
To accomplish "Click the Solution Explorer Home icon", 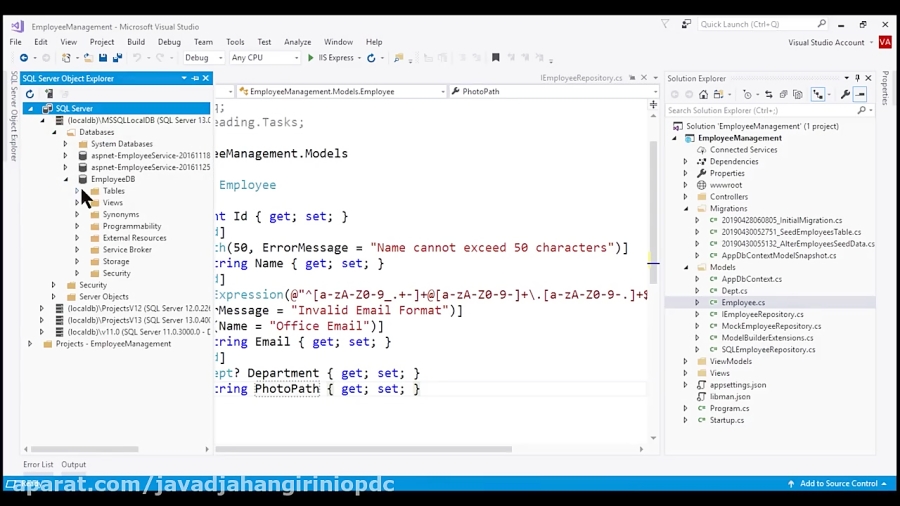I will [703, 94].
